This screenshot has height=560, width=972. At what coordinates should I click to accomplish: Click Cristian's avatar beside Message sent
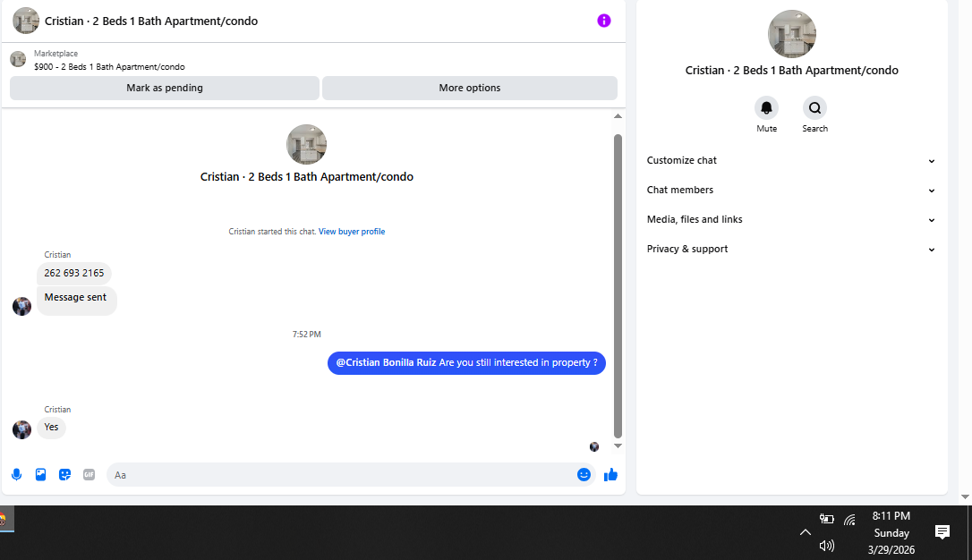point(21,306)
